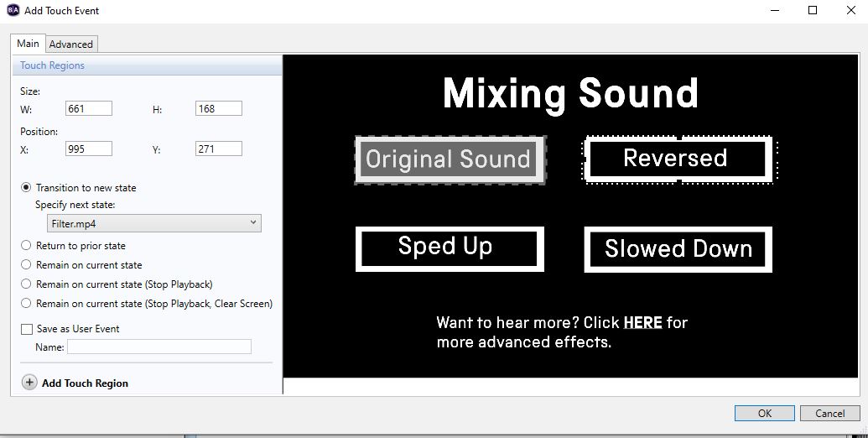868x438 pixels.
Task: Enable the Save as User Event checkbox
Action: coord(27,329)
